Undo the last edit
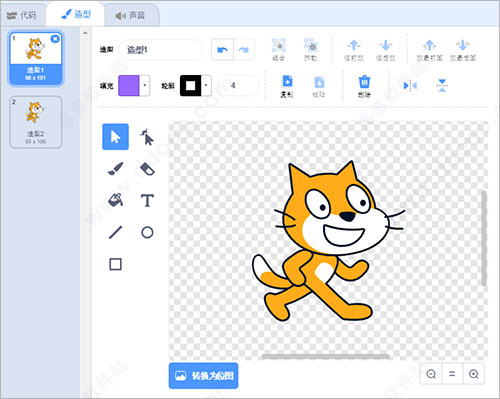 (222, 50)
